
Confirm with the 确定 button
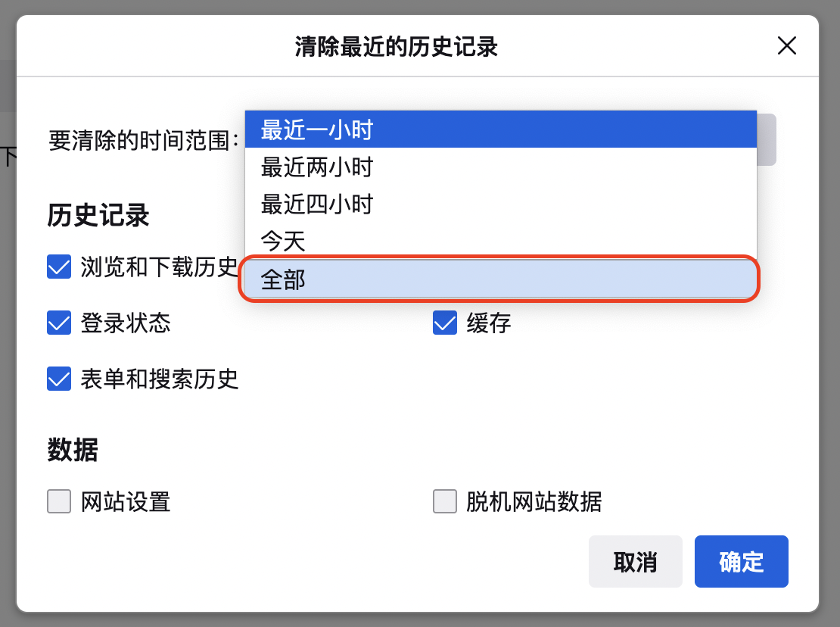tap(741, 562)
